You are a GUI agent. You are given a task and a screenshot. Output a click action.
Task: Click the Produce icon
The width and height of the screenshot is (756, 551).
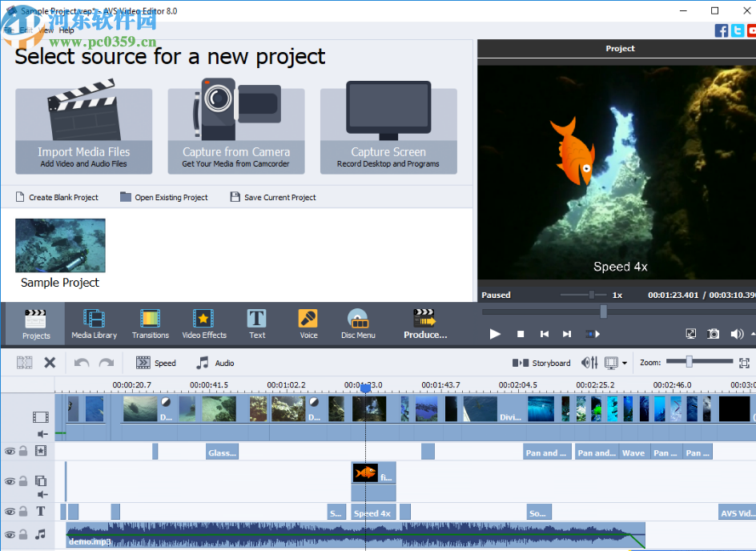pos(424,324)
